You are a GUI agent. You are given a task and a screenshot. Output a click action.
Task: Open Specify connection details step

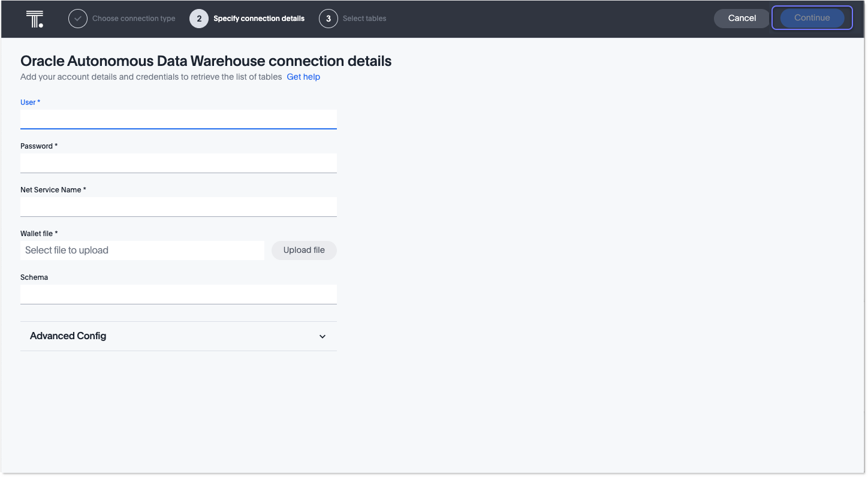pyautogui.click(x=259, y=19)
